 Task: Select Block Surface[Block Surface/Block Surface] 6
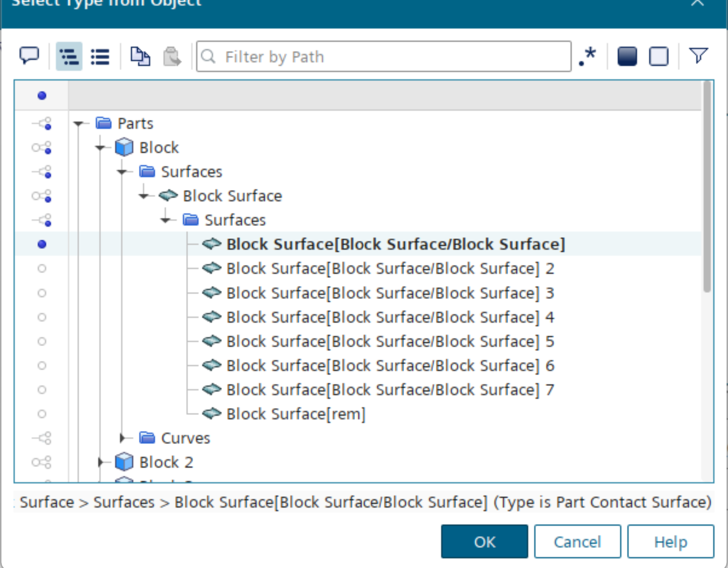point(390,365)
